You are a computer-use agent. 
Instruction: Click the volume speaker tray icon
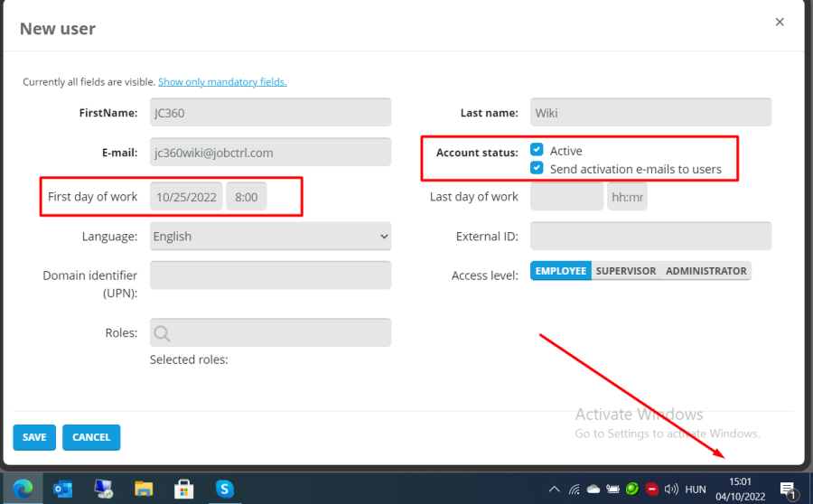click(x=671, y=490)
